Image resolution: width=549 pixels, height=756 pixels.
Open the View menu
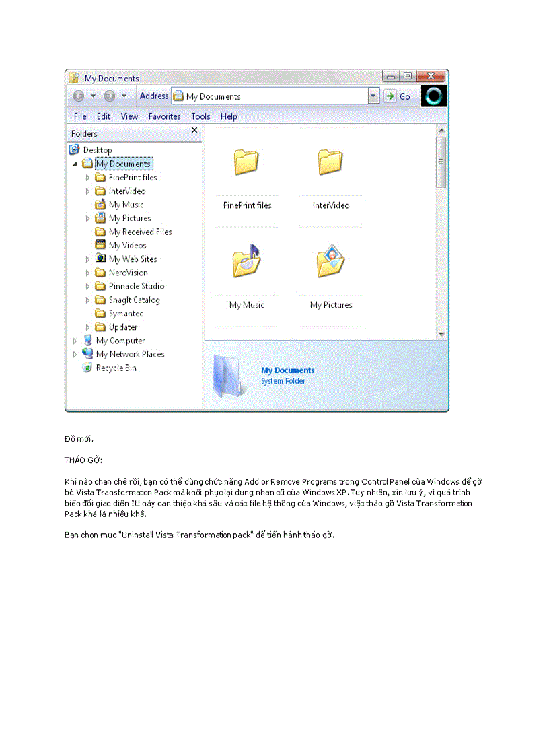point(129,116)
